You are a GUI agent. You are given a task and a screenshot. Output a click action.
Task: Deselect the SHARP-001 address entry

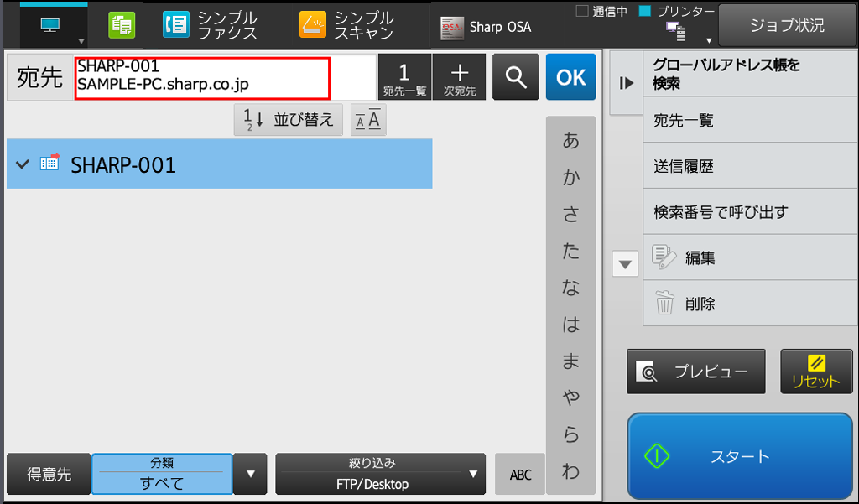(x=219, y=164)
